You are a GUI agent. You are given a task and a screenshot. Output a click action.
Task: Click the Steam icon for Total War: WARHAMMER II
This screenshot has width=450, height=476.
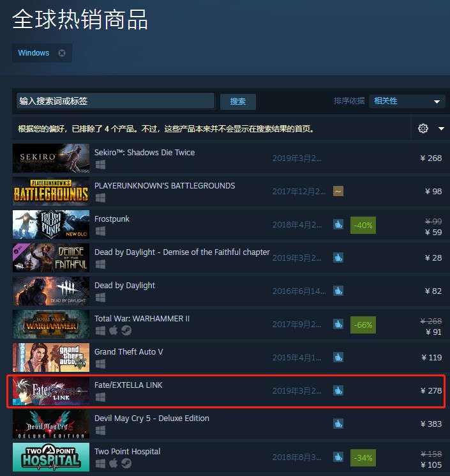126,330
